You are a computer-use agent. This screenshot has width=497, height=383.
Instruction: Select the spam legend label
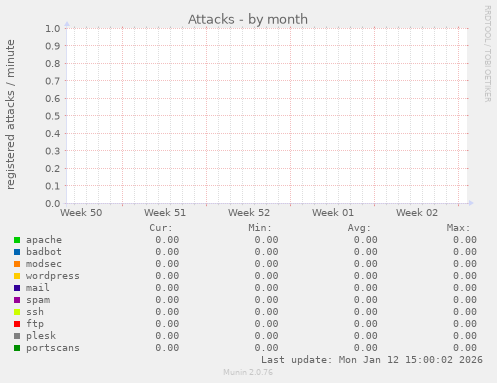click(38, 300)
